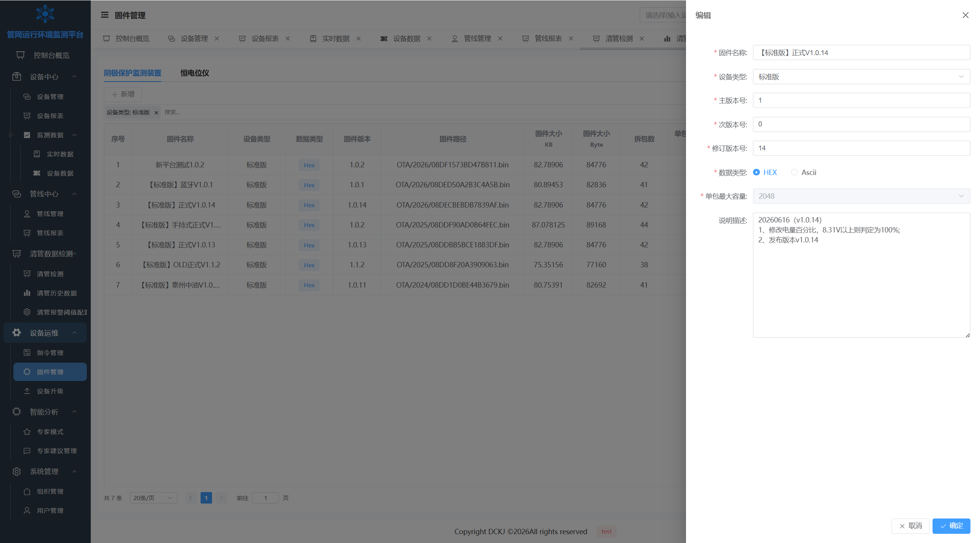The height and width of the screenshot is (543, 980).
Task: Click the 控制台概览 sidebar item
Action: tap(45, 55)
